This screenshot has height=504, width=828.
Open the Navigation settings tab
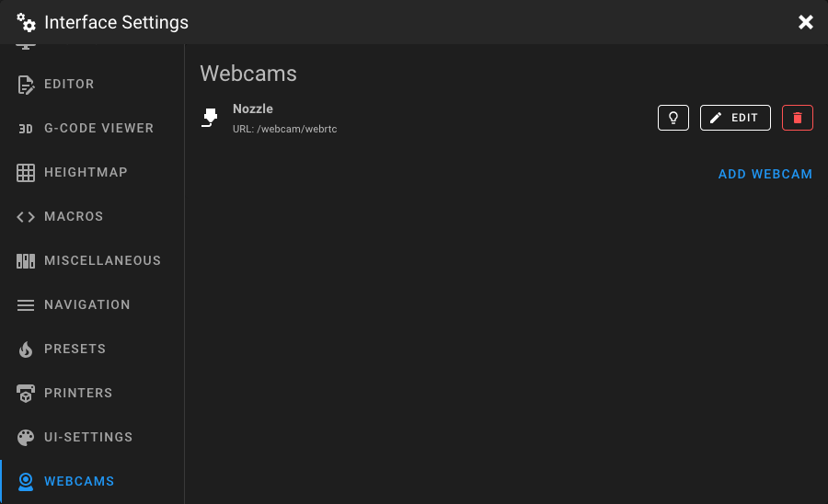click(92, 305)
